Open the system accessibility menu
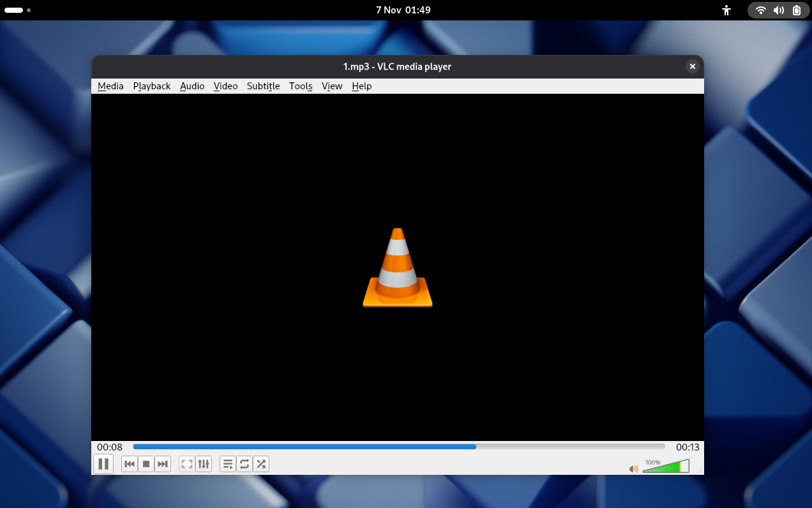812x508 pixels. point(726,10)
